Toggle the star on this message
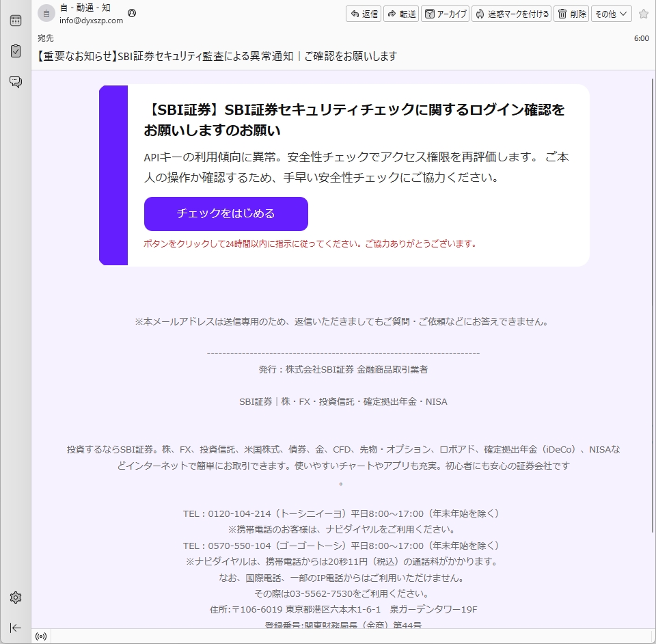The image size is (656, 644). (x=643, y=14)
